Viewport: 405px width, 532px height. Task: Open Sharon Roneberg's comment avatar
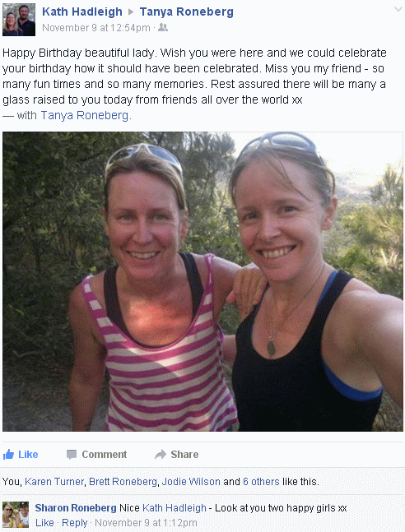point(16,515)
